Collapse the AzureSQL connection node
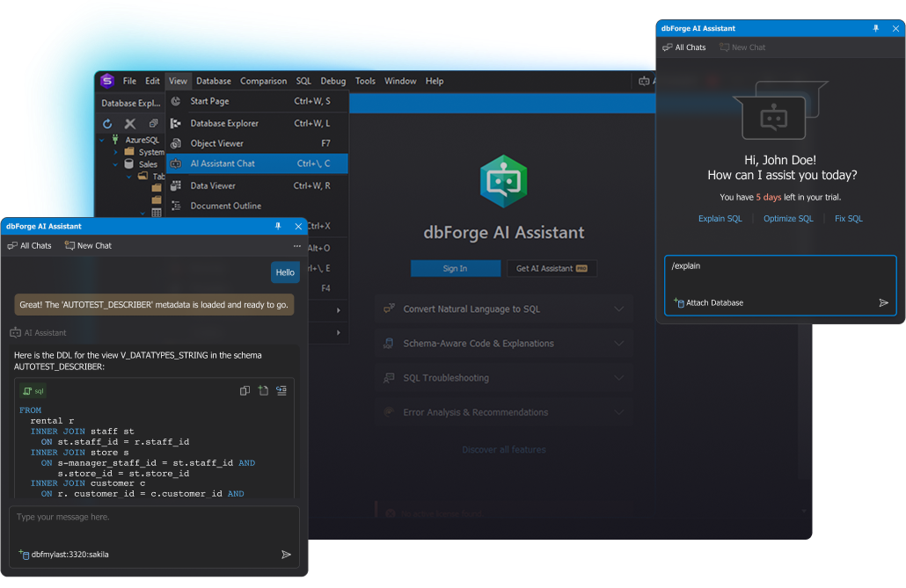906x588 pixels. pyautogui.click(x=102, y=140)
